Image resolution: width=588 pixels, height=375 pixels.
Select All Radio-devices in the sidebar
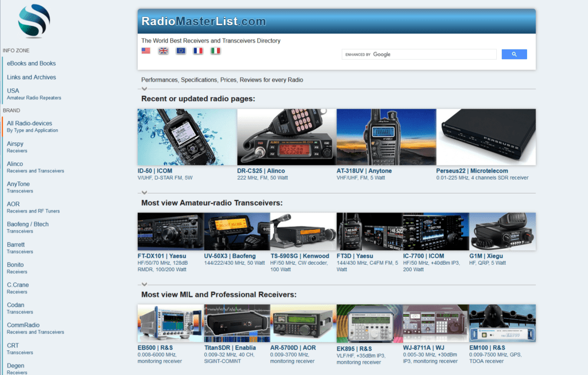tap(32, 126)
